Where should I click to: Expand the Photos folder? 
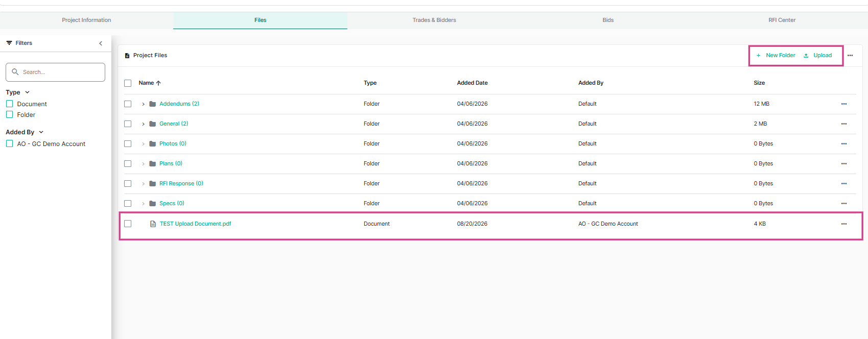point(143,144)
